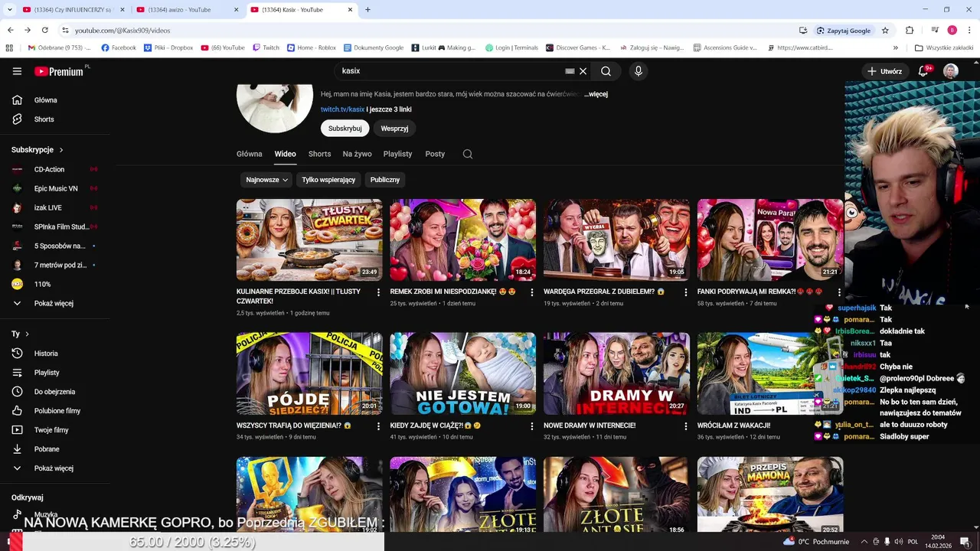Open options menu for WSZYSCY TRAFIĄ DO WIĘZIENIA video
This screenshot has width=980, height=551.
pyautogui.click(x=378, y=425)
